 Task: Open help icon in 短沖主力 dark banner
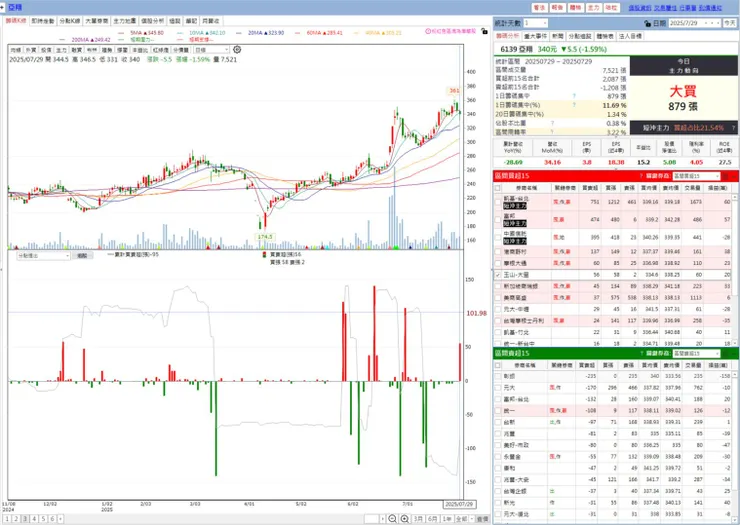[x=733, y=128]
